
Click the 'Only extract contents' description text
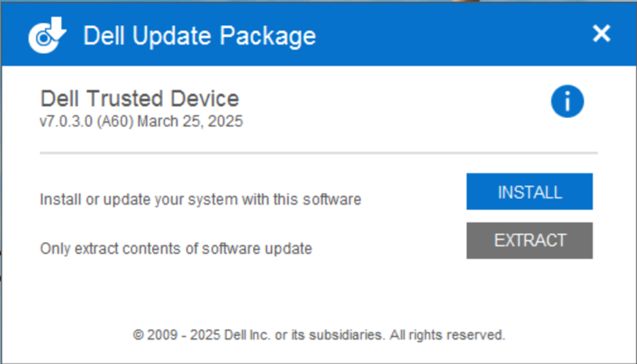(x=176, y=249)
